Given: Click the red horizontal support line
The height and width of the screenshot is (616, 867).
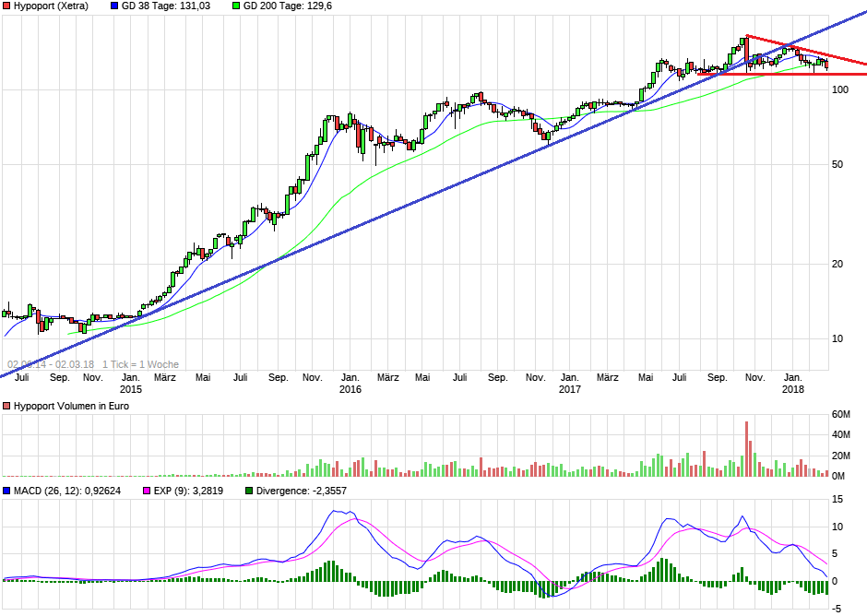Looking at the screenshot, I should point(782,74).
